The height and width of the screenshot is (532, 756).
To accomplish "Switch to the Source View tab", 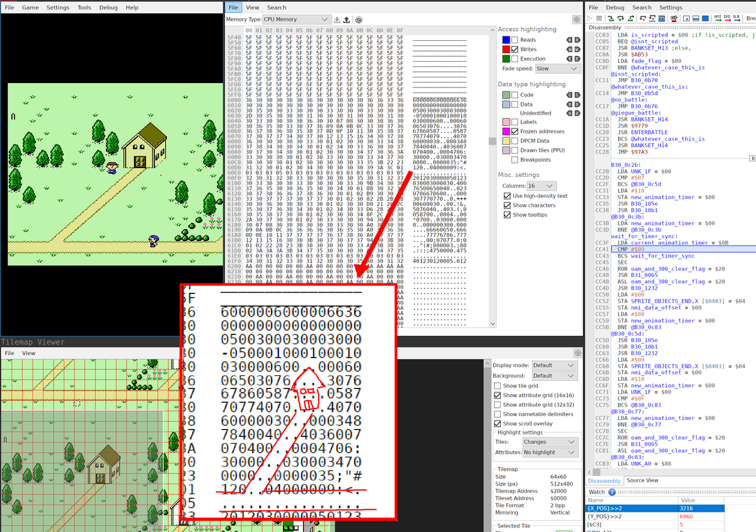I will [x=643, y=480].
